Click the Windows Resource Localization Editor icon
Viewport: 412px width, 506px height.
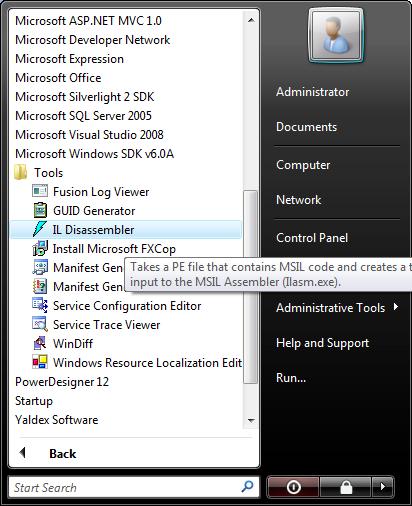40,362
